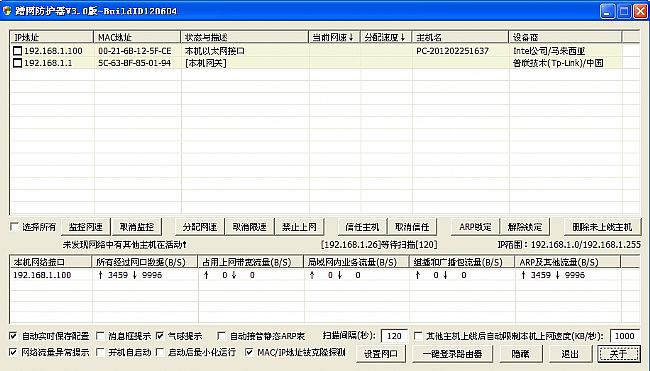Toggle 自动实时保存配置 checkbox
Screen dimensions: 650x371
point(13,336)
